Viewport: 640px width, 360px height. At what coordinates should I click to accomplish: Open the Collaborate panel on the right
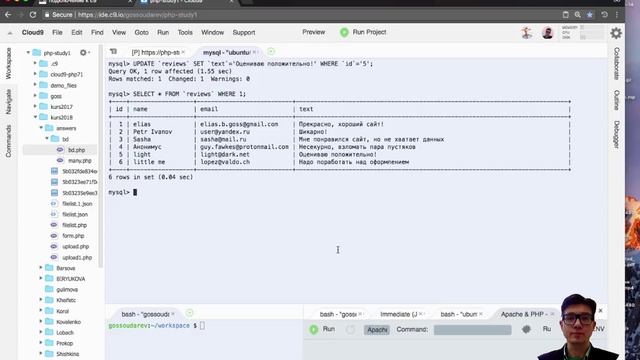(x=617, y=64)
